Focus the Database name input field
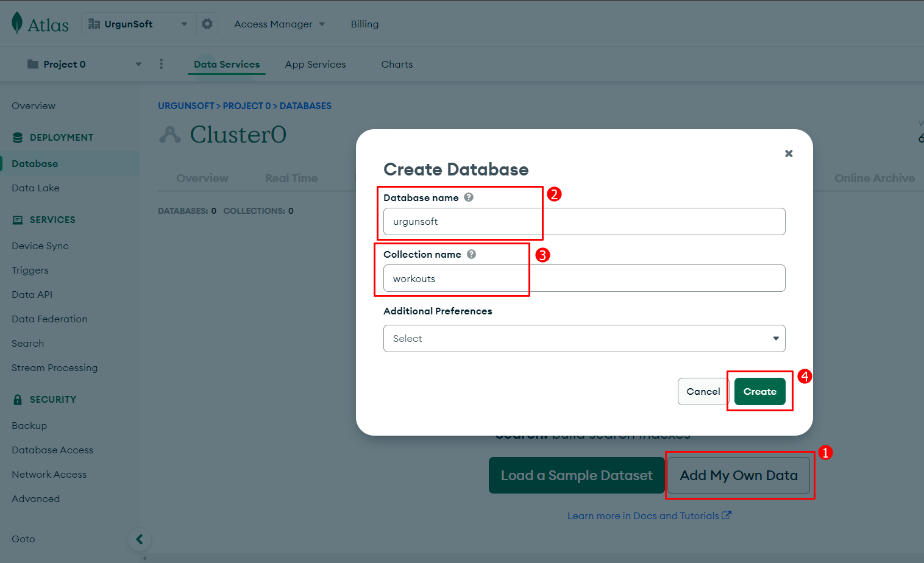This screenshot has width=924, height=563. [585, 222]
